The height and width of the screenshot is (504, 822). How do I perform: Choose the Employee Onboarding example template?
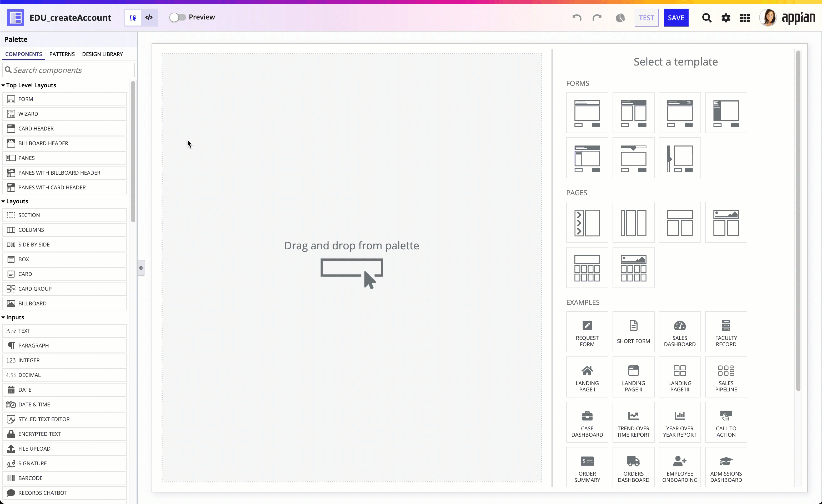click(x=680, y=467)
